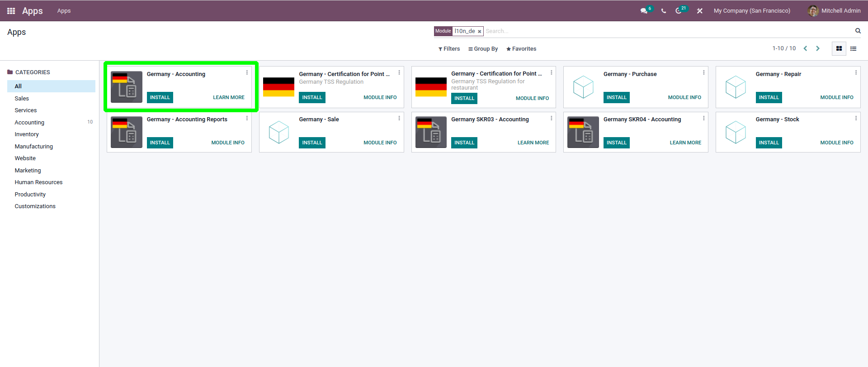Image resolution: width=868 pixels, height=367 pixels.
Task: Switch to list view
Action: [853, 48]
